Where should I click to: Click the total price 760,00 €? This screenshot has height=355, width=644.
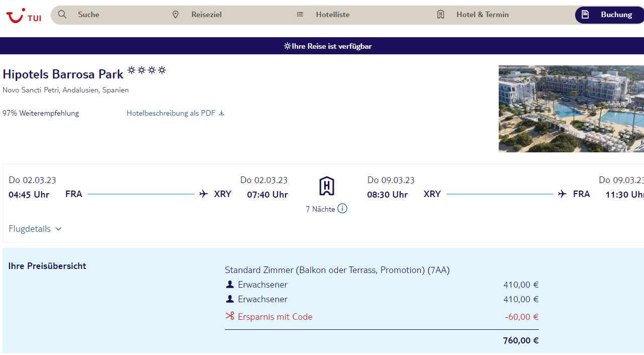pyautogui.click(x=521, y=340)
